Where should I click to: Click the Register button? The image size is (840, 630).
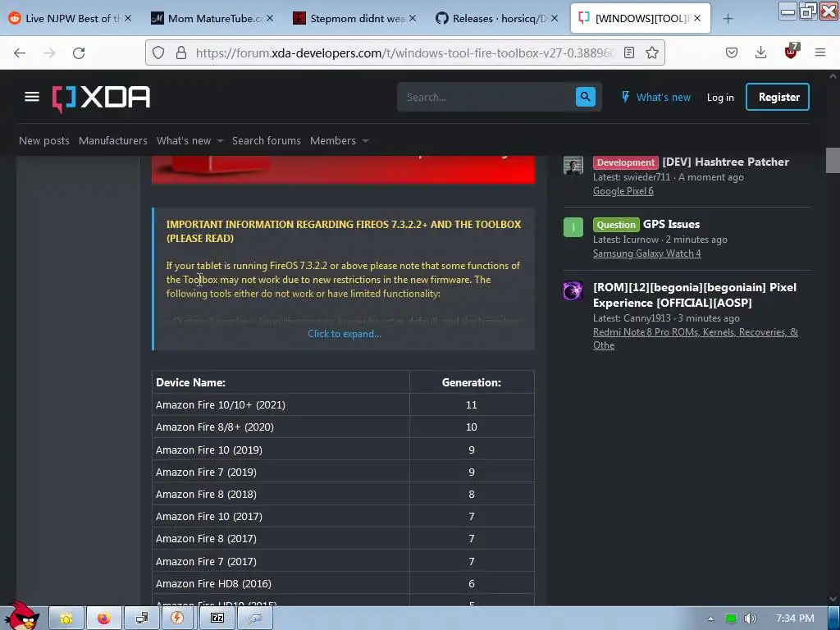coord(778,97)
